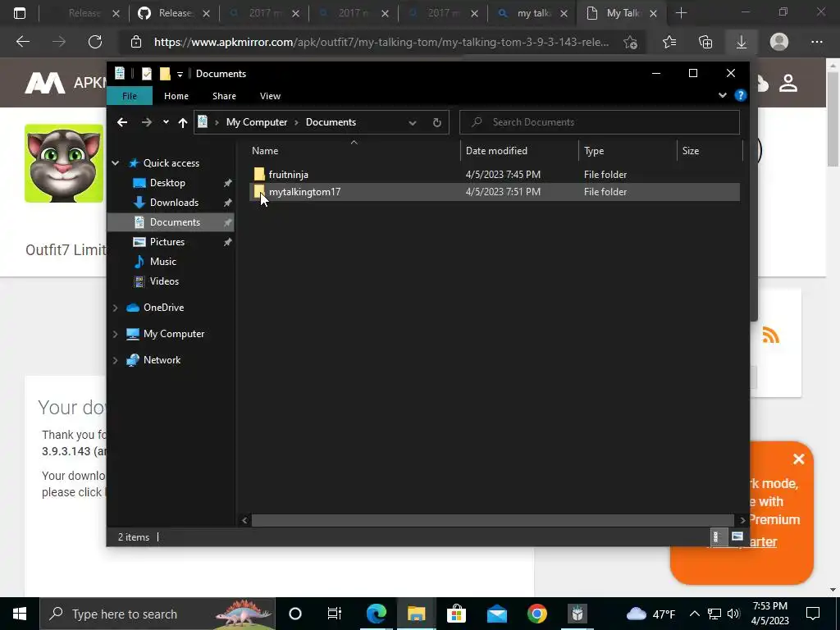The height and width of the screenshot is (630, 840).
Task: Expand the My Computer tree node
Action: [x=115, y=334]
